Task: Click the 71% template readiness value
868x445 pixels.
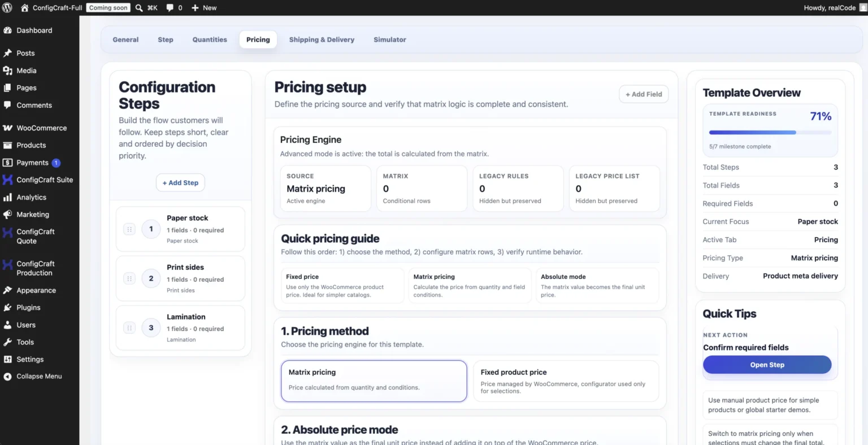Action: pyautogui.click(x=821, y=116)
